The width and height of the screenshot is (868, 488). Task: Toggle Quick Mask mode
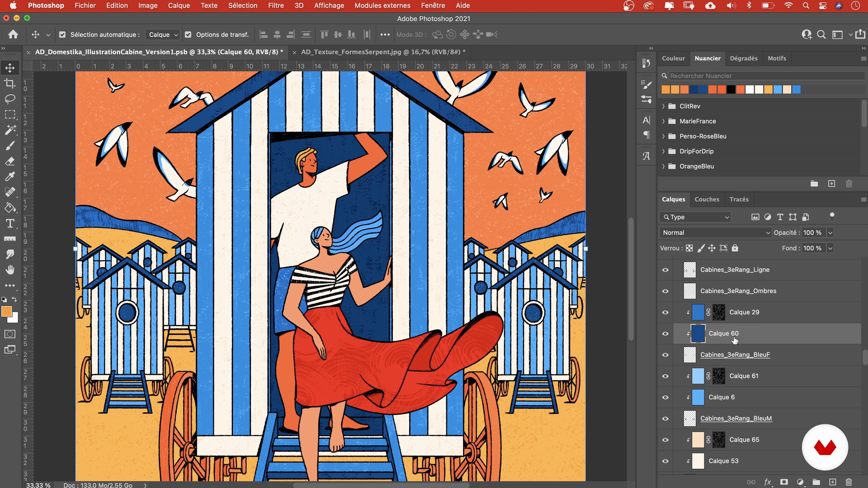10,334
